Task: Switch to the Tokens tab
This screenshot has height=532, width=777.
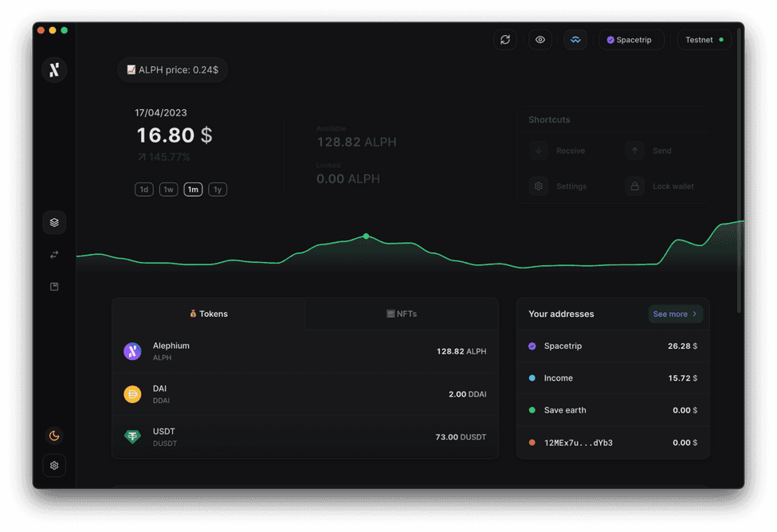Action: click(x=209, y=314)
